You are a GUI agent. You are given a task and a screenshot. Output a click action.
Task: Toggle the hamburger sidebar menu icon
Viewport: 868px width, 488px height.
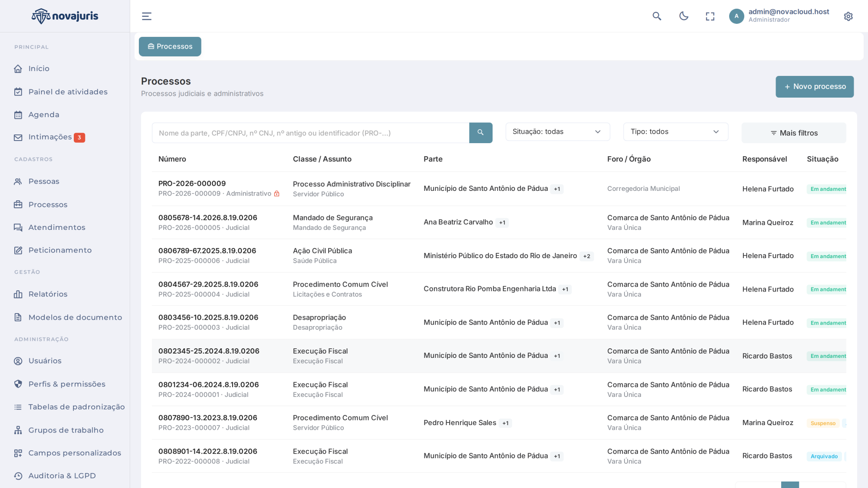tap(147, 16)
